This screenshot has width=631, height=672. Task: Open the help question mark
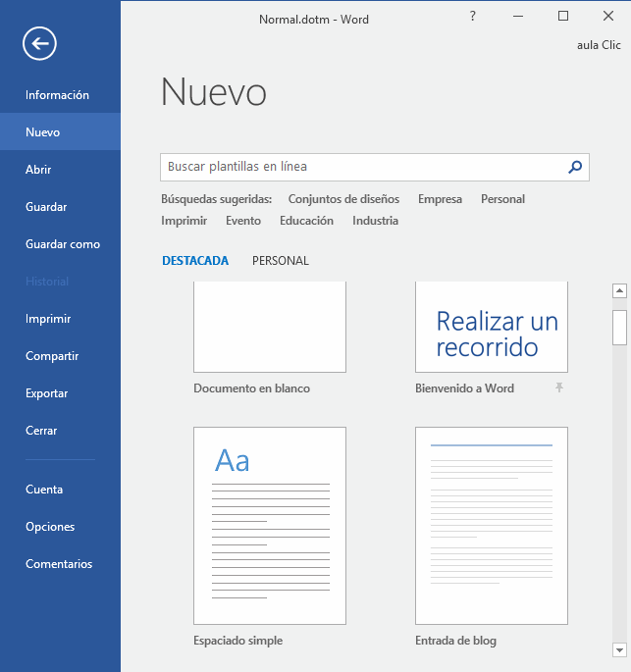pos(472,17)
